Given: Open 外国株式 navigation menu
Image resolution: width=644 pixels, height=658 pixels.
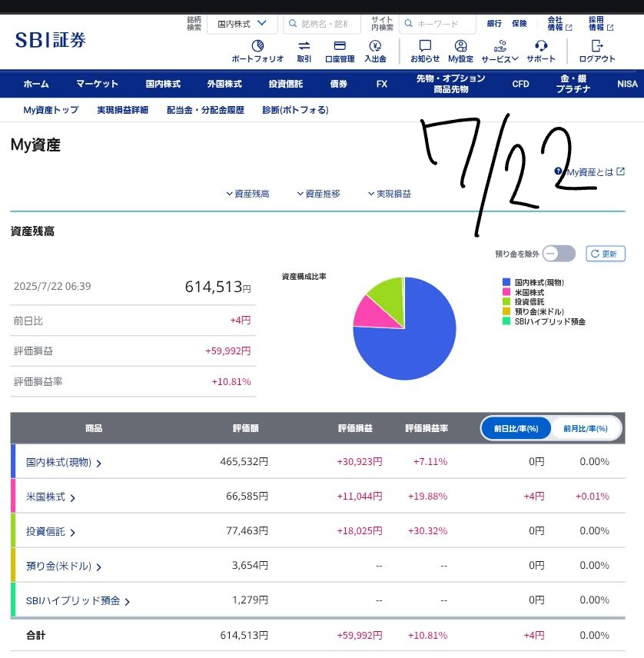Looking at the screenshot, I should [224, 84].
